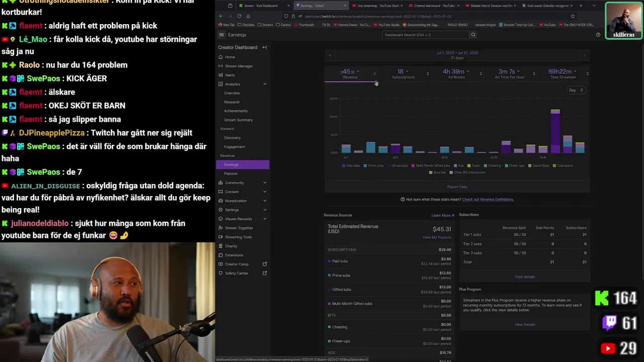
Task: Reload the page in the browser
Action: tap(239, 16)
